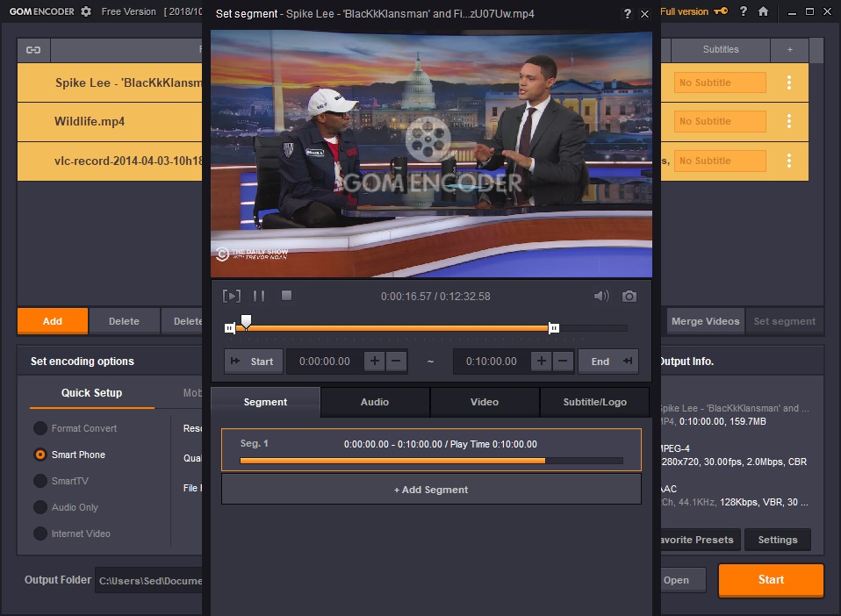The image size is (841, 616).
Task: Open Favorite Presets
Action: coord(700,540)
